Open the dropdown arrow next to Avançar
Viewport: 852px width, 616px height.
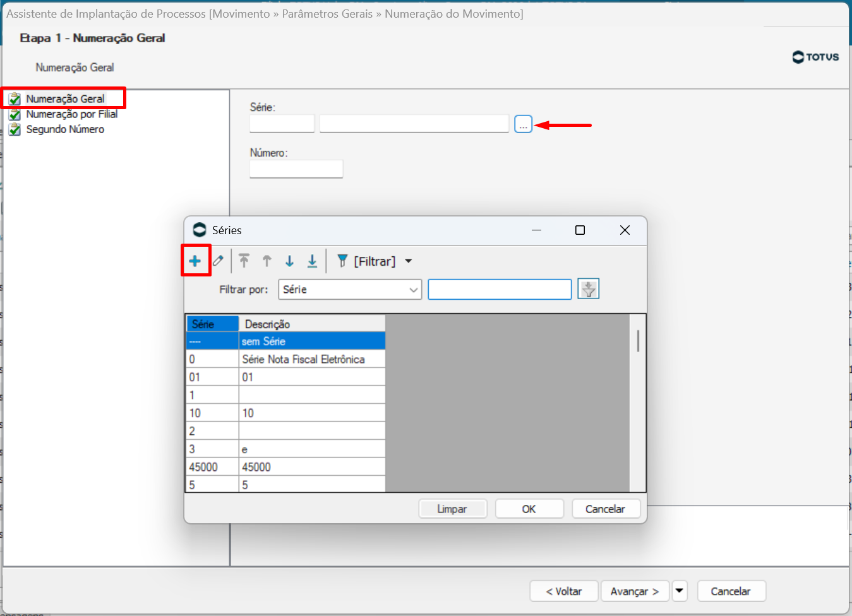point(680,591)
